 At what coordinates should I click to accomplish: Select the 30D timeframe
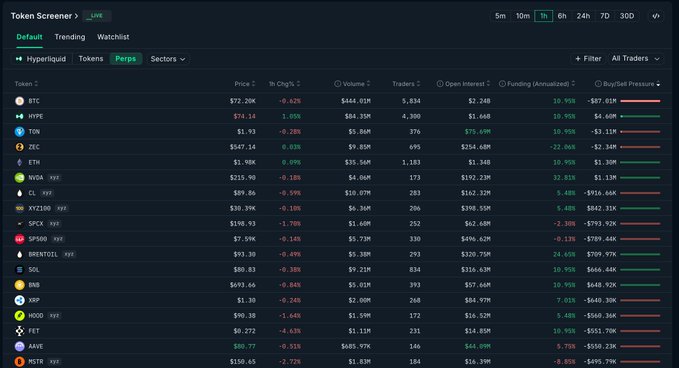627,16
